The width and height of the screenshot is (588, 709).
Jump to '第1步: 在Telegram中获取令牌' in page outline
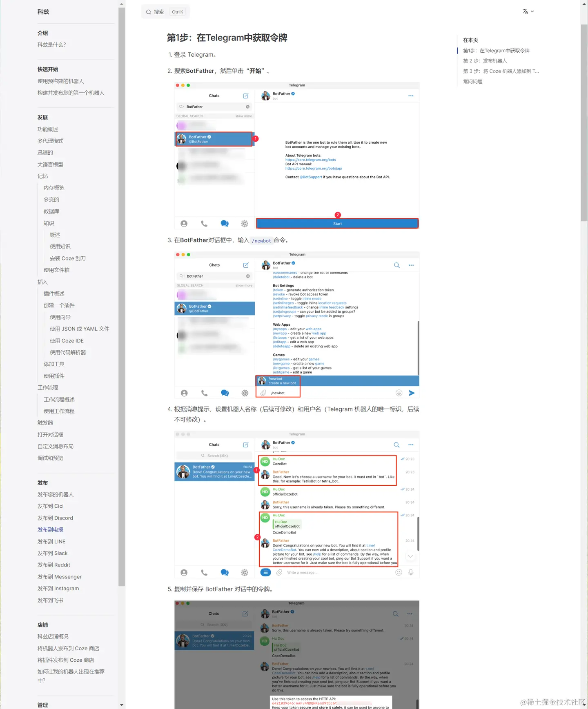(x=496, y=51)
